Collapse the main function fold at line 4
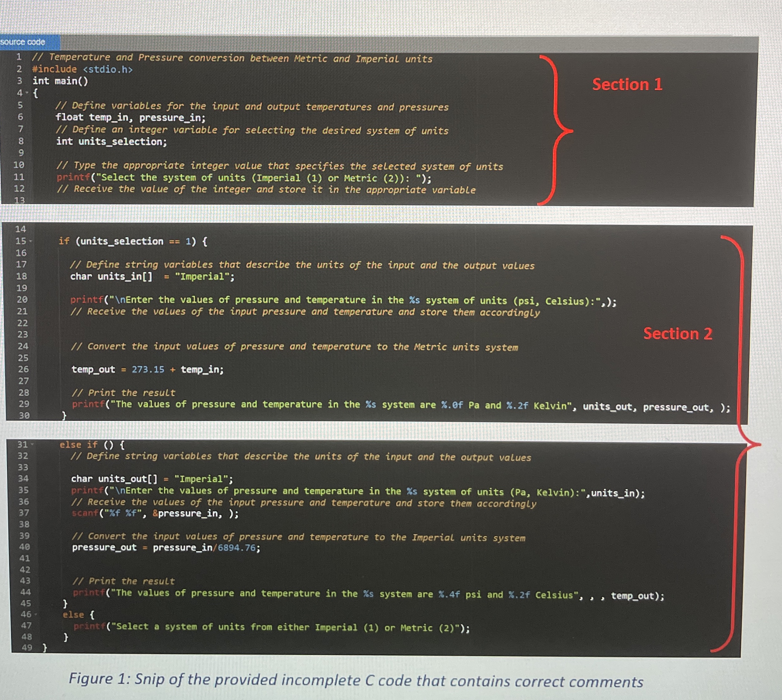782x700 pixels. point(27,92)
